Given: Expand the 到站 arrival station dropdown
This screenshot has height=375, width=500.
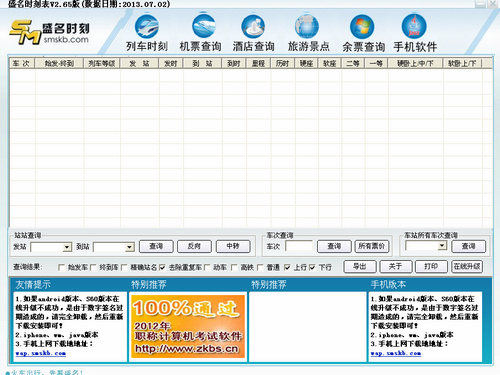Looking at the screenshot, I should (130, 247).
